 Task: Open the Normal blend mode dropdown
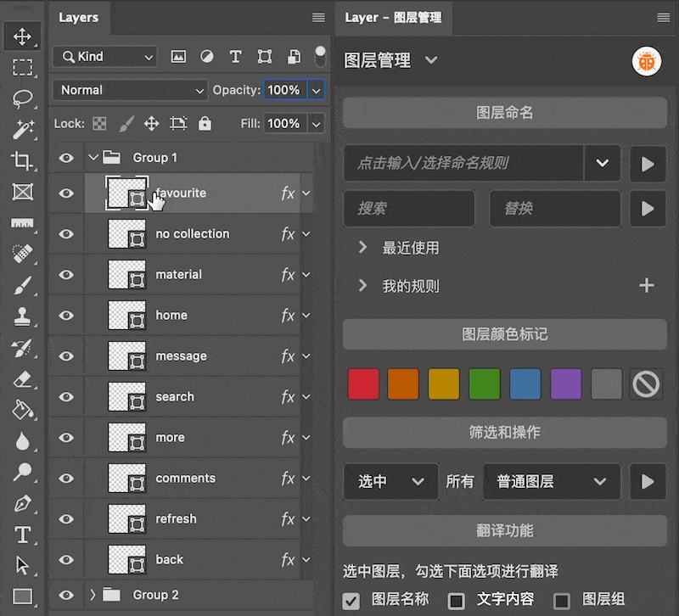click(130, 91)
